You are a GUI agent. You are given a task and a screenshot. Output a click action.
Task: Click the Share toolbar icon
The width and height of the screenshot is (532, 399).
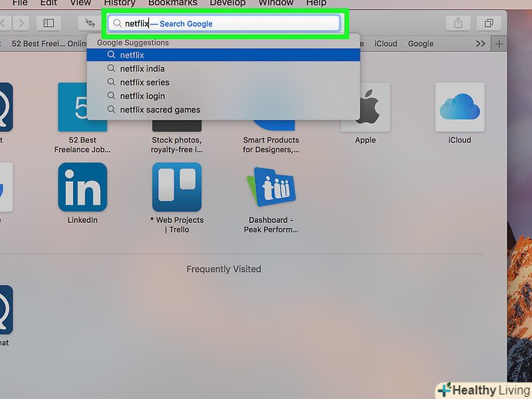point(458,23)
